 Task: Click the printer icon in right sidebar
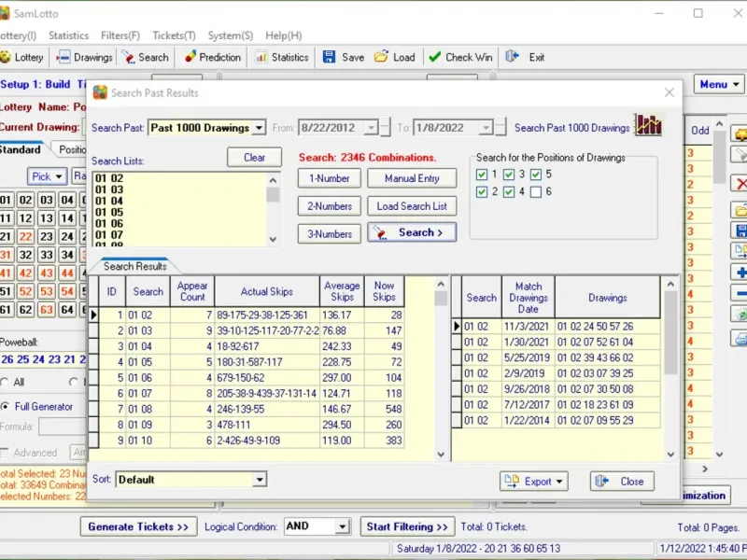click(741, 338)
